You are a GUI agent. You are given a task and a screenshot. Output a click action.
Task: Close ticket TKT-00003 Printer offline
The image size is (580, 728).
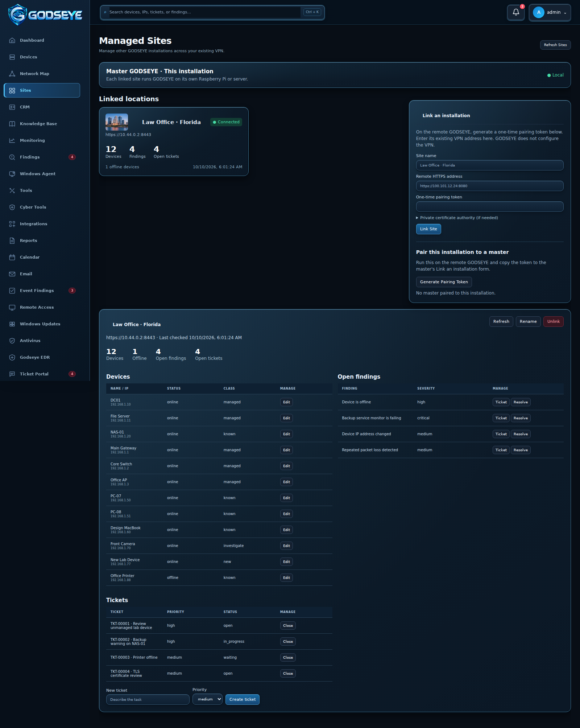coord(288,657)
